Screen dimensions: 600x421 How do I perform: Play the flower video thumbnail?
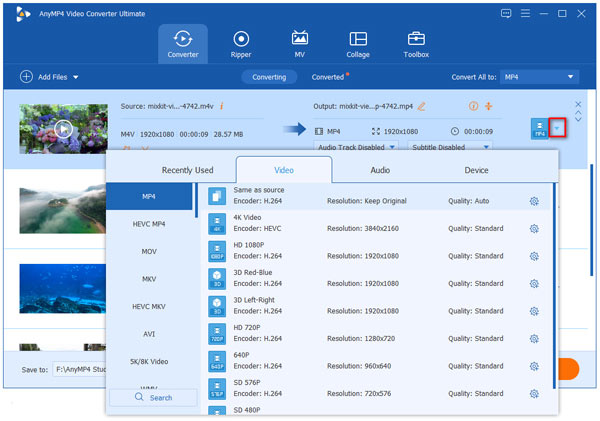click(x=63, y=128)
